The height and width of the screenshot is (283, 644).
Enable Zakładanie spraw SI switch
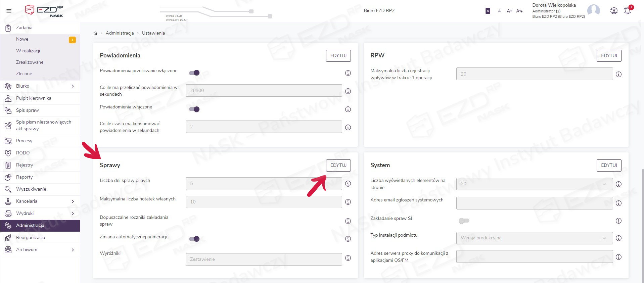click(x=464, y=221)
